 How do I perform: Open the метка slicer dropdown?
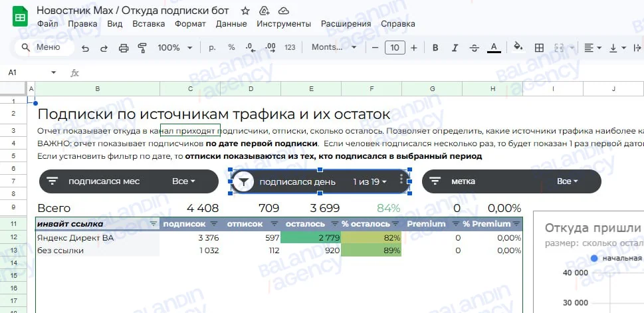568,181
